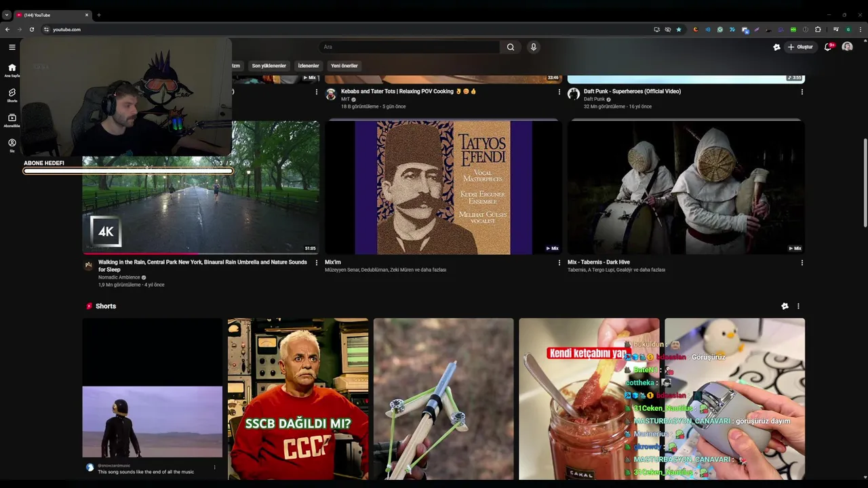Image resolution: width=868 pixels, height=488 pixels.
Task: Click the Shorts shelf sparkle customize icon
Action: tap(785, 306)
